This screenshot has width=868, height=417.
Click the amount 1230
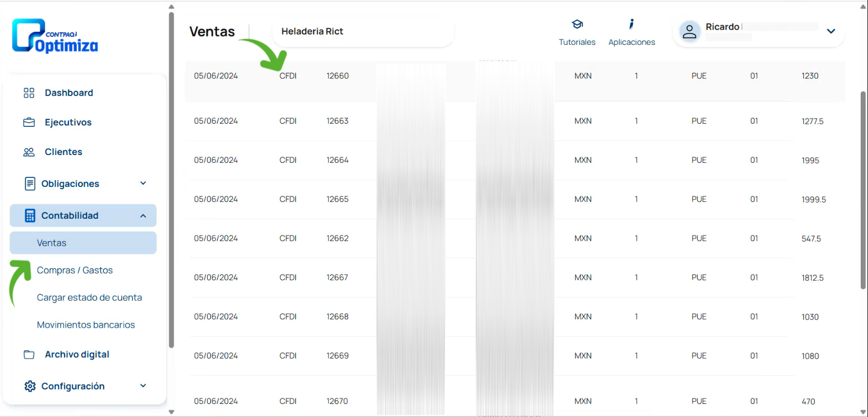pos(810,76)
